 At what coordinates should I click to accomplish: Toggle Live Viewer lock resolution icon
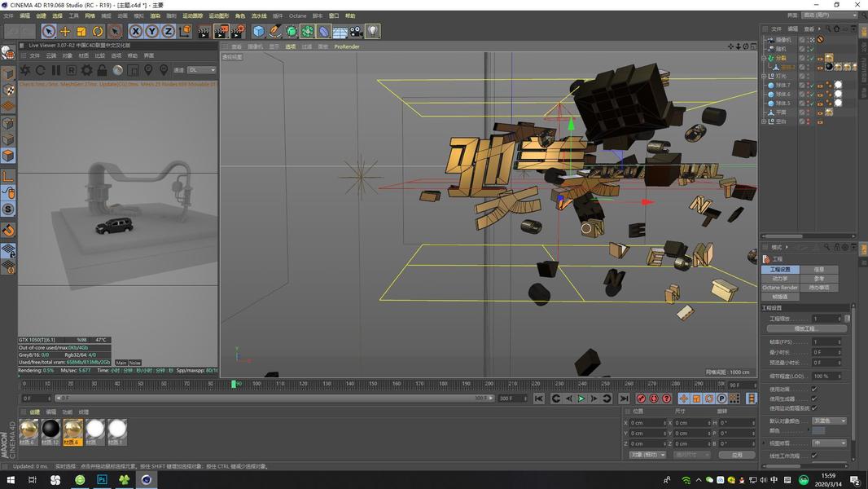[x=102, y=70]
